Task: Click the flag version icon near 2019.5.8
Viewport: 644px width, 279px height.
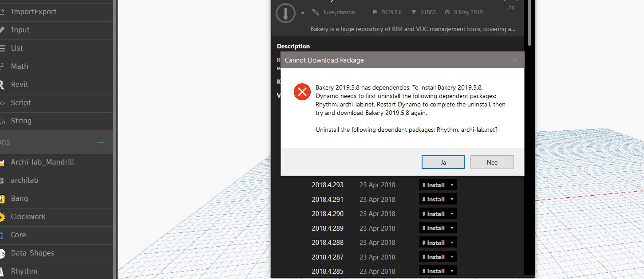Action: [374, 12]
